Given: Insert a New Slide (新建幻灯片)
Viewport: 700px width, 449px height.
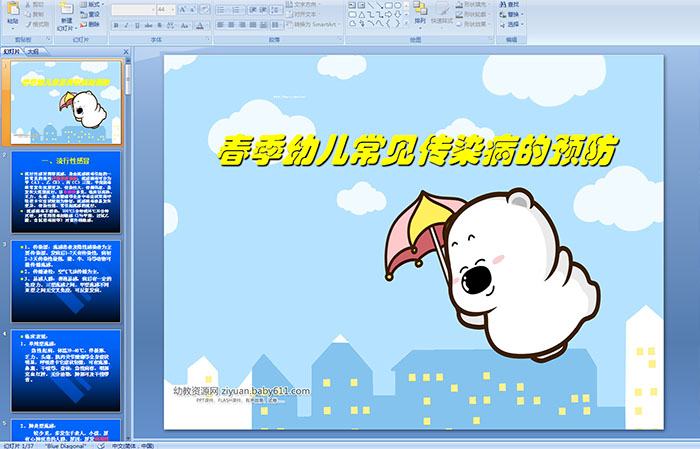Looking at the screenshot, I should 67,17.
